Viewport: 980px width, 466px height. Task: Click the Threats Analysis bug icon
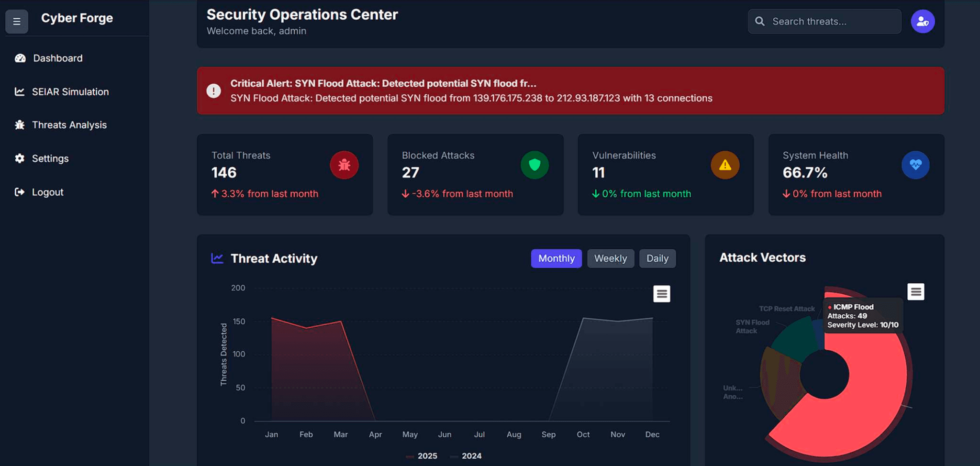[20, 125]
